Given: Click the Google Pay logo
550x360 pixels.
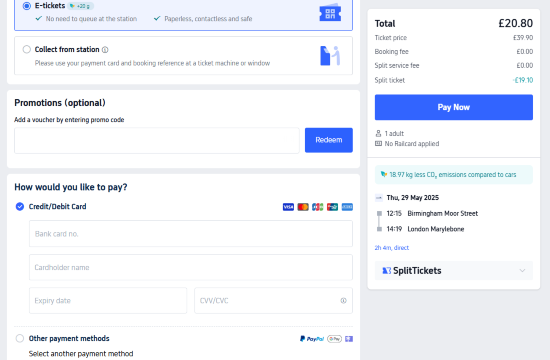Looking at the screenshot, I should pyautogui.click(x=334, y=339).
